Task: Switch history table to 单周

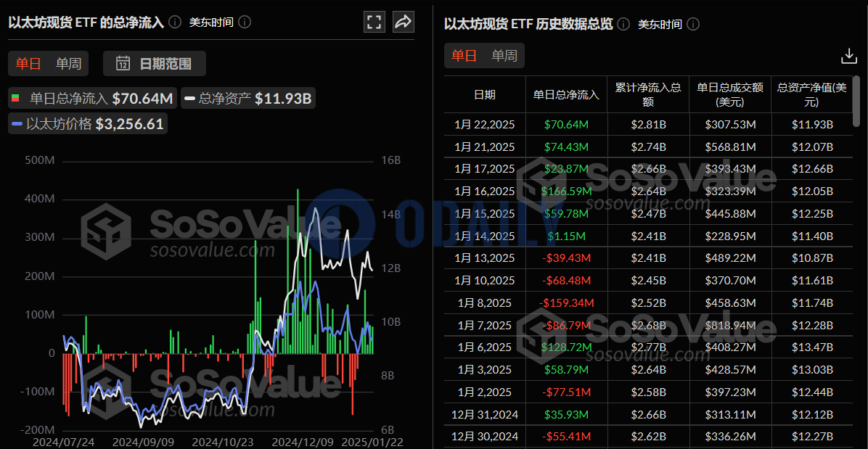Action: click(504, 55)
